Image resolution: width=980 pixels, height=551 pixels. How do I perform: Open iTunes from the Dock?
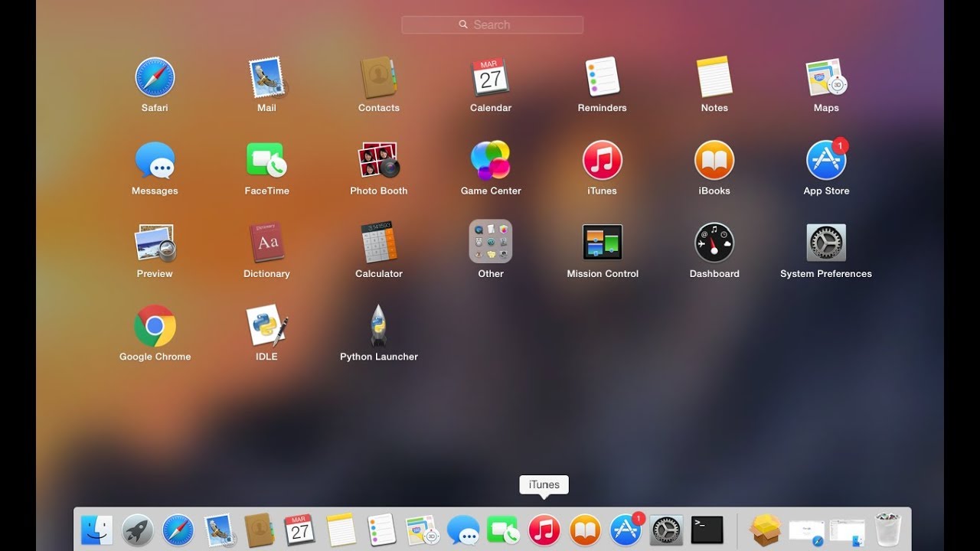544,530
